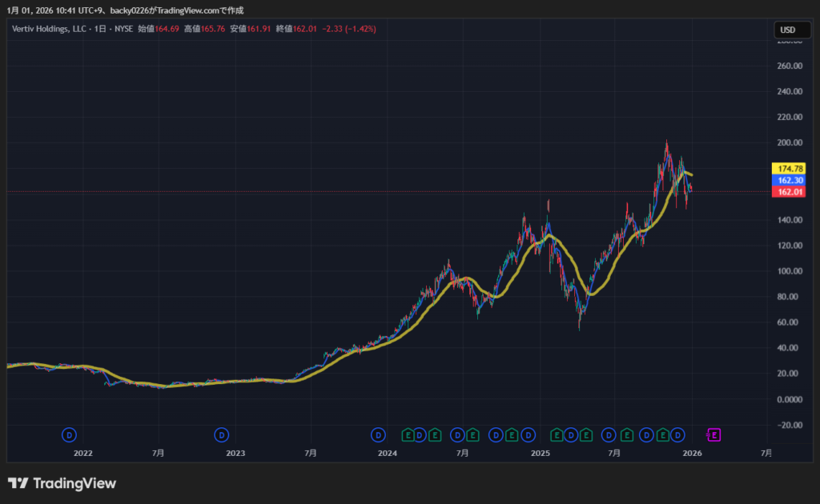The height and width of the screenshot is (504, 820).
Task: Click the purple upcoming earnings E marker
Action: click(x=714, y=435)
